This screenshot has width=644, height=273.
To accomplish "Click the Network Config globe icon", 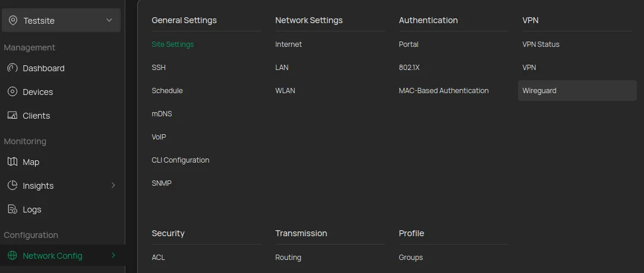I will (x=12, y=256).
